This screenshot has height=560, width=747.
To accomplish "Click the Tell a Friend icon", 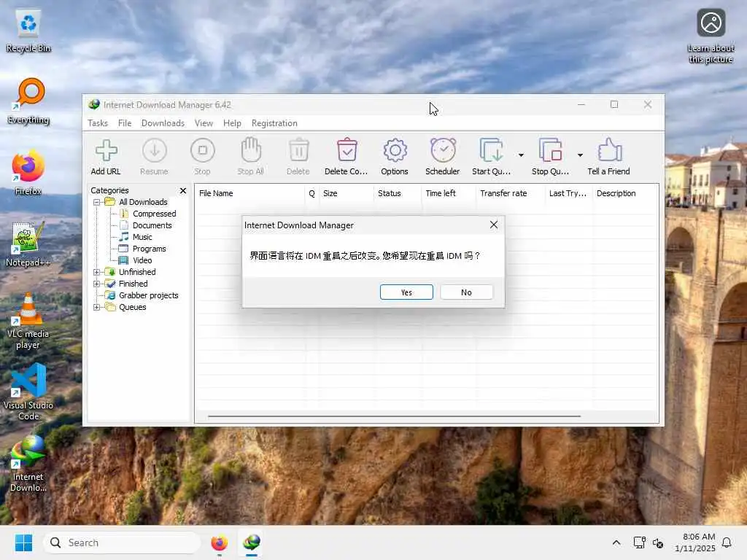I will tap(609, 150).
